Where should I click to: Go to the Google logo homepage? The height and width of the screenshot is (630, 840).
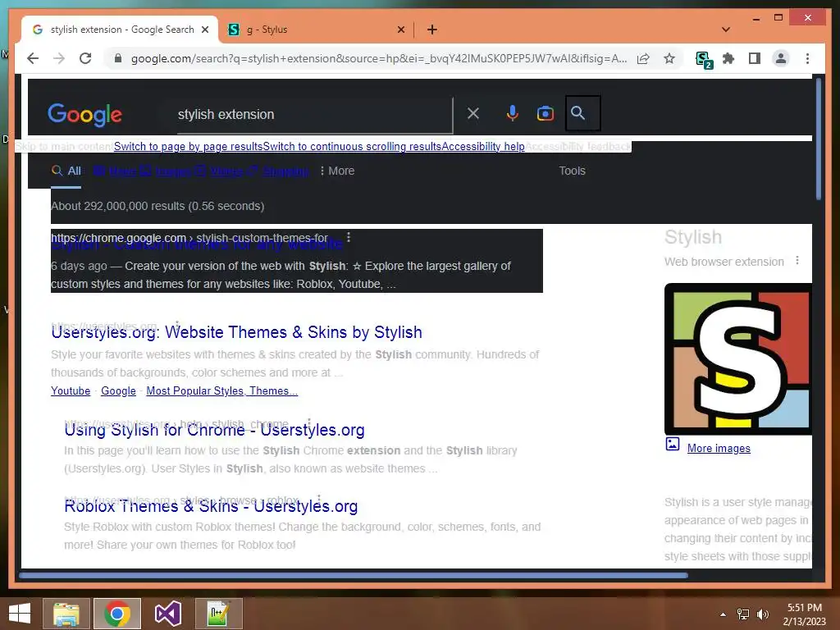pyautogui.click(x=84, y=115)
